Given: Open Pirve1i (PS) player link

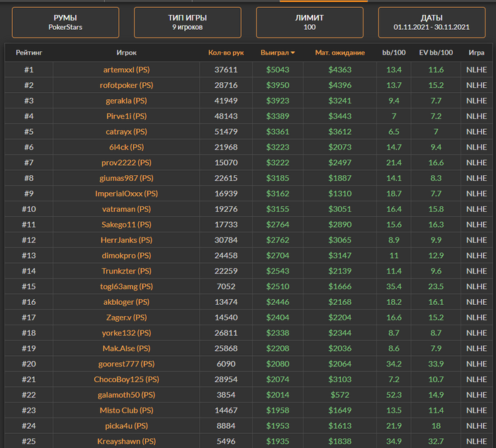Looking at the screenshot, I should tap(126, 116).
